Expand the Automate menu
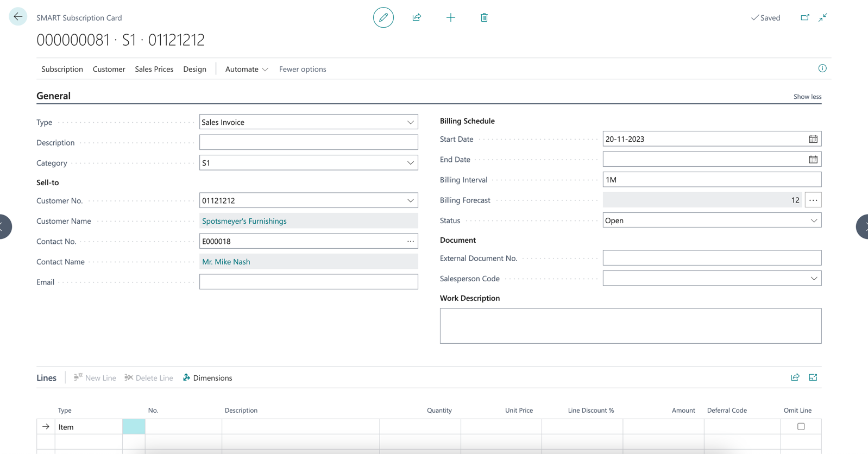Image resolution: width=868 pixels, height=454 pixels. 247,69
